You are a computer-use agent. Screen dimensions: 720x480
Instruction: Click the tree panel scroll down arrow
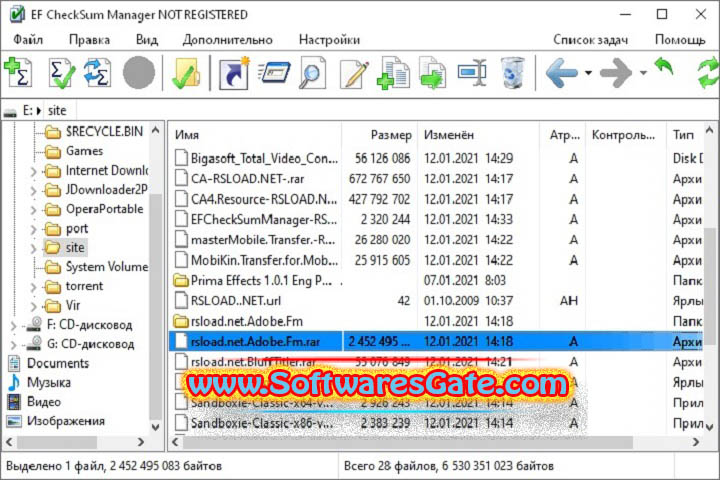tap(156, 427)
